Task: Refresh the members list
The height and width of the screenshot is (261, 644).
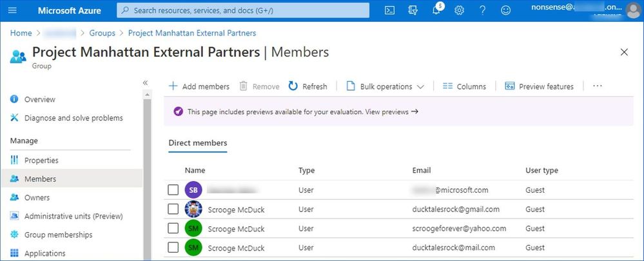Action: point(307,86)
